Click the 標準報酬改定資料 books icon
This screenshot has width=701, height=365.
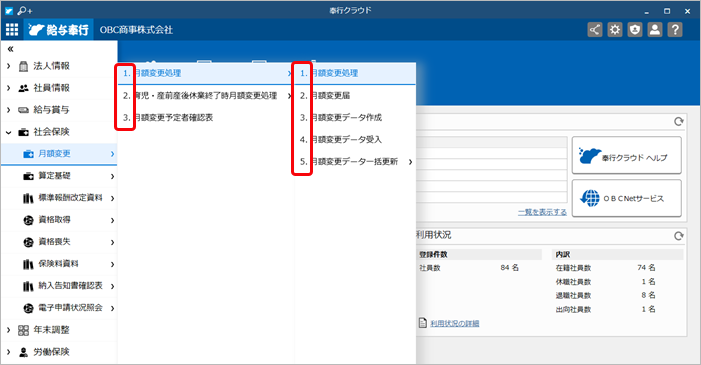click(x=28, y=198)
